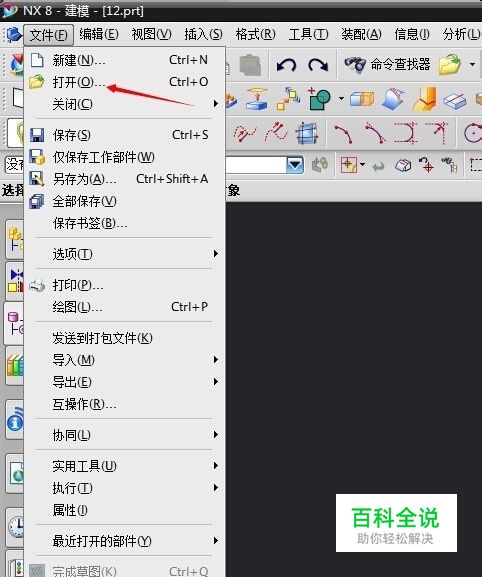Click the shell feature icon
Screen dimensions: 482x577
[x=362, y=99]
